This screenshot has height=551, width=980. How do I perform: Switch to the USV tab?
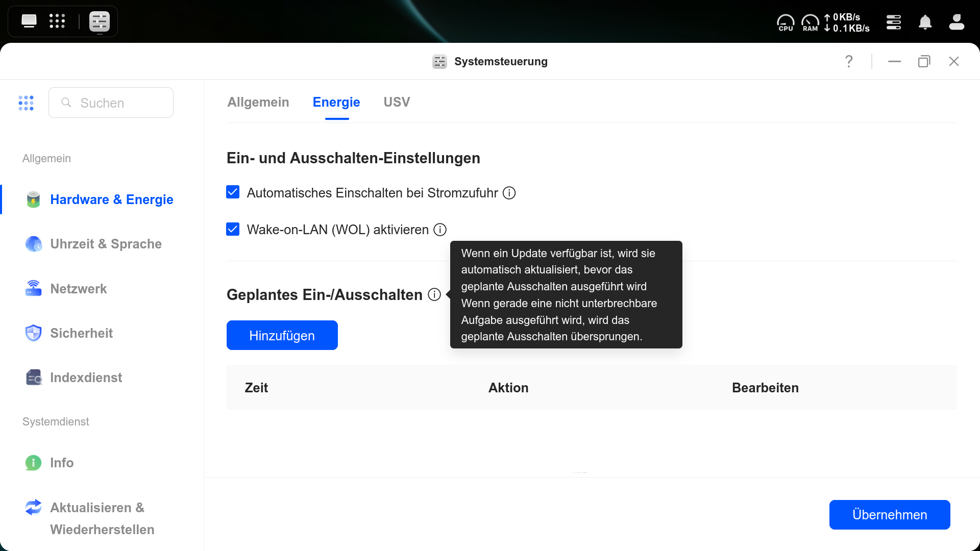coord(397,102)
